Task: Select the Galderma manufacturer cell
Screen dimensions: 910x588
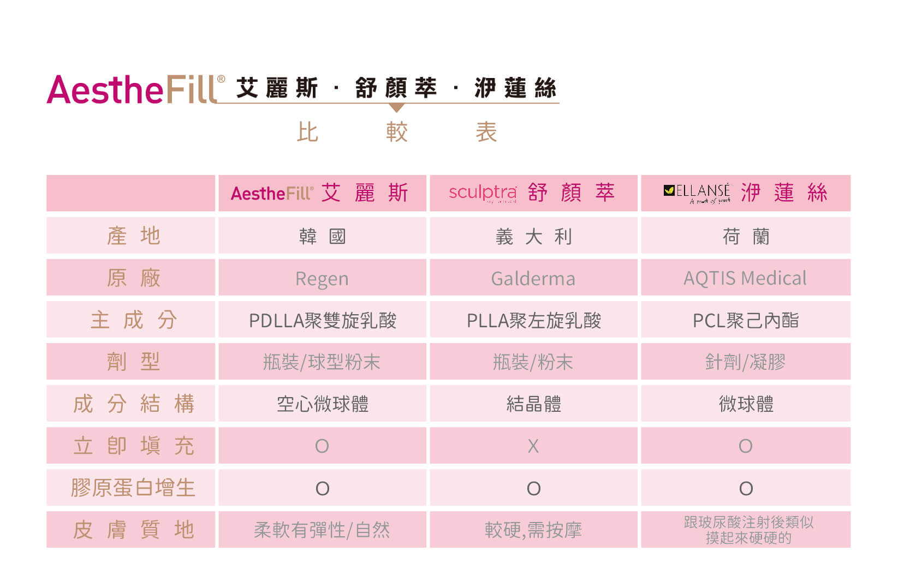Action: point(533,279)
